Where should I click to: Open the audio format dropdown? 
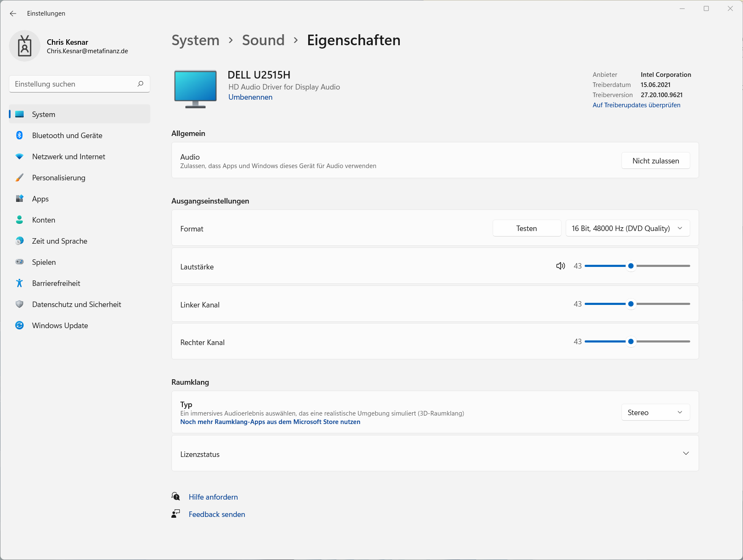coord(628,228)
